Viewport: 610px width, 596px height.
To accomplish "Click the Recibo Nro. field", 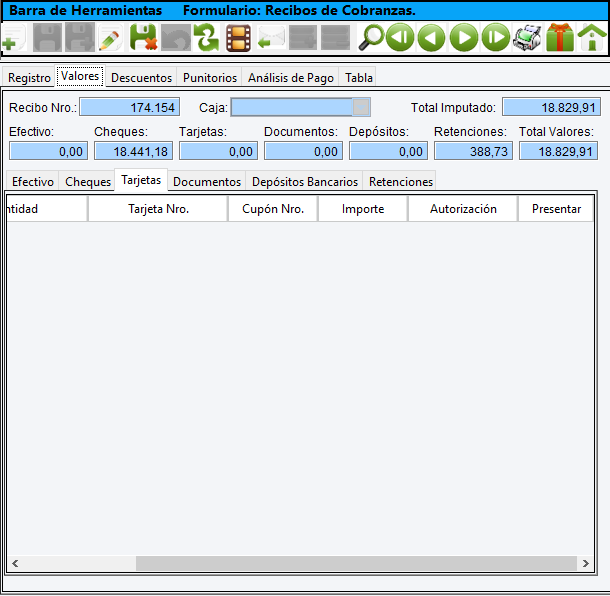I will (x=129, y=107).
